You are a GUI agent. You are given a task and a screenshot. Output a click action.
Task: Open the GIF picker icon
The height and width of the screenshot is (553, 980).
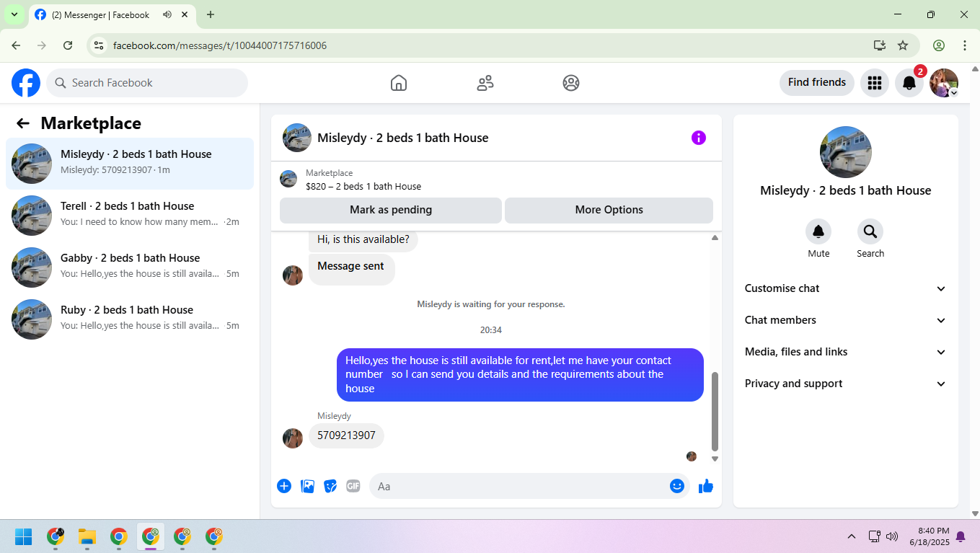click(353, 486)
